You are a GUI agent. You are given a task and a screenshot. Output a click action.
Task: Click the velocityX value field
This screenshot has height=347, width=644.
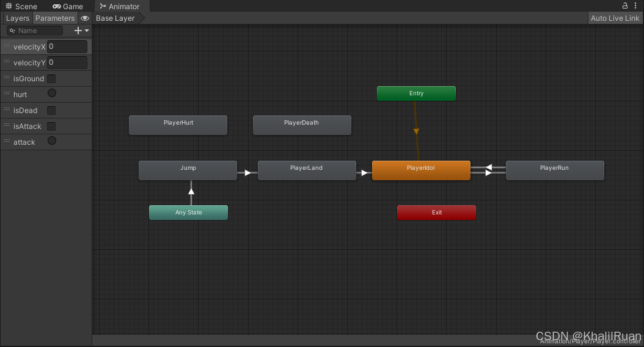click(67, 46)
